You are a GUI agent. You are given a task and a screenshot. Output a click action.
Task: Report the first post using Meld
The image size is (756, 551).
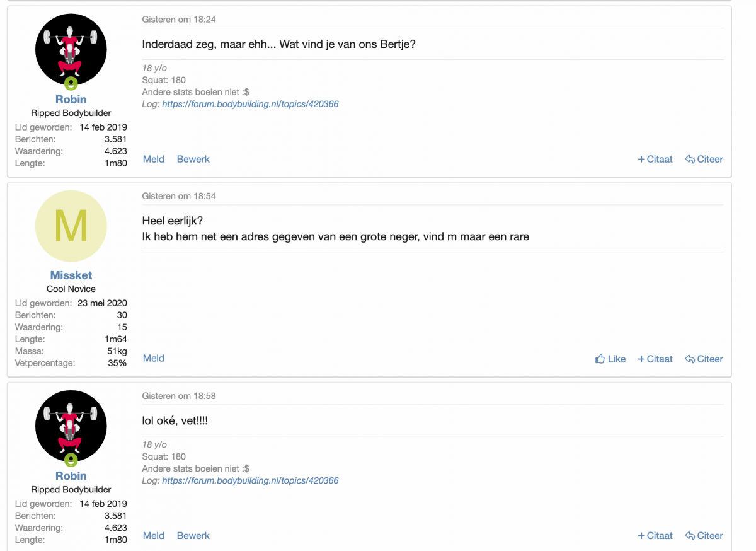[x=153, y=159]
